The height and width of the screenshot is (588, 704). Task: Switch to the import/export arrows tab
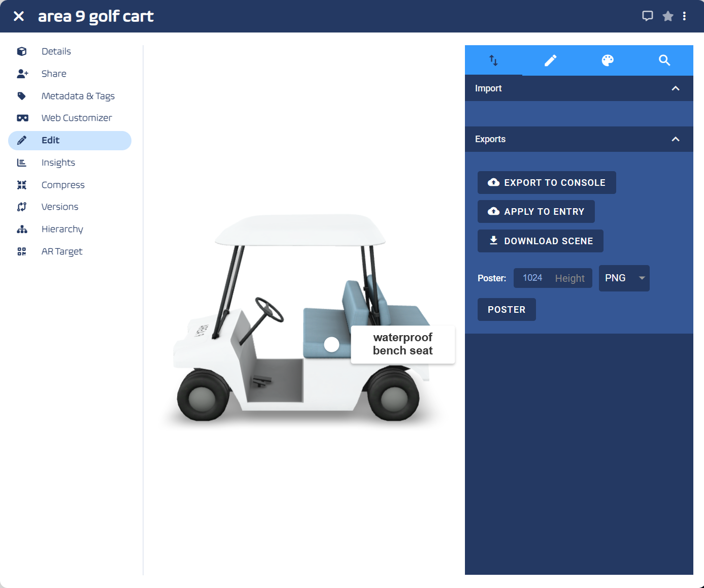tap(493, 60)
